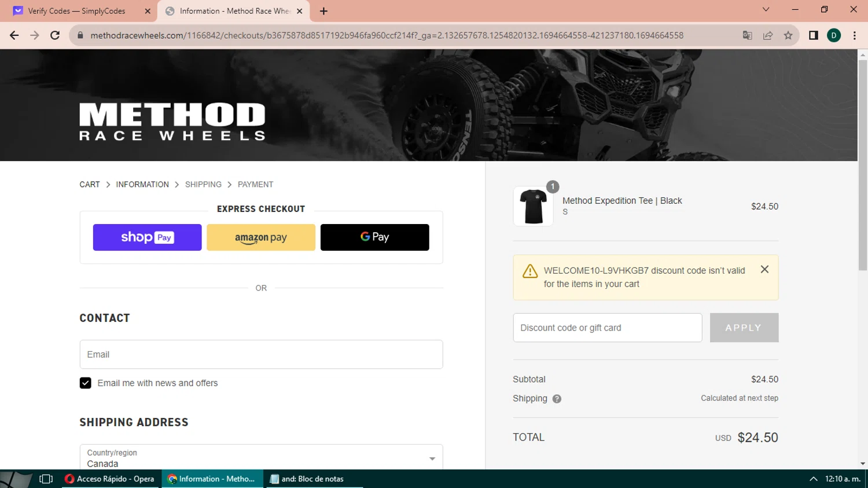868x488 pixels.
Task: Open new browser tab with plus
Action: (x=323, y=11)
